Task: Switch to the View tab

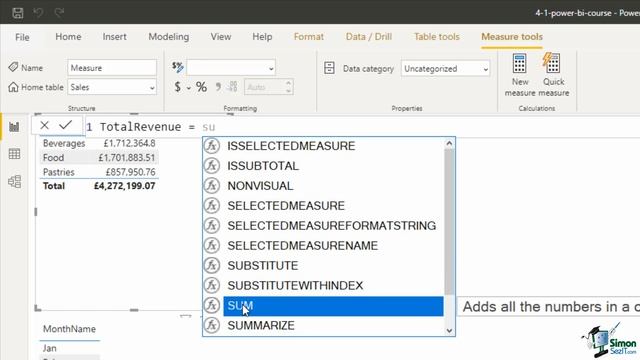Action: pyautogui.click(x=221, y=37)
